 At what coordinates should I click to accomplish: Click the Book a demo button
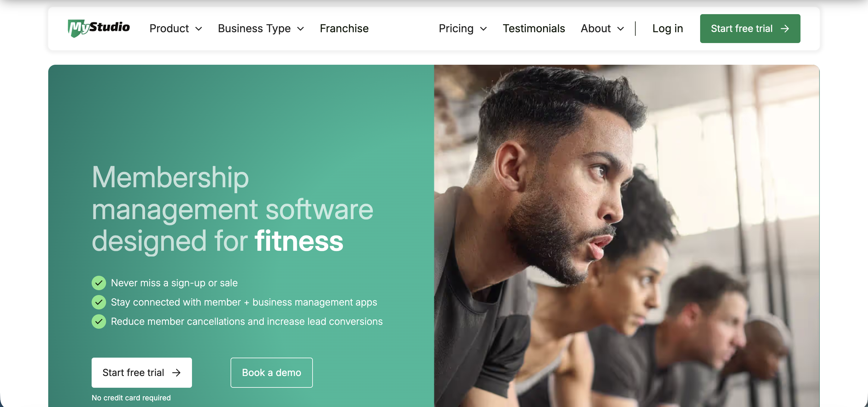[272, 372]
